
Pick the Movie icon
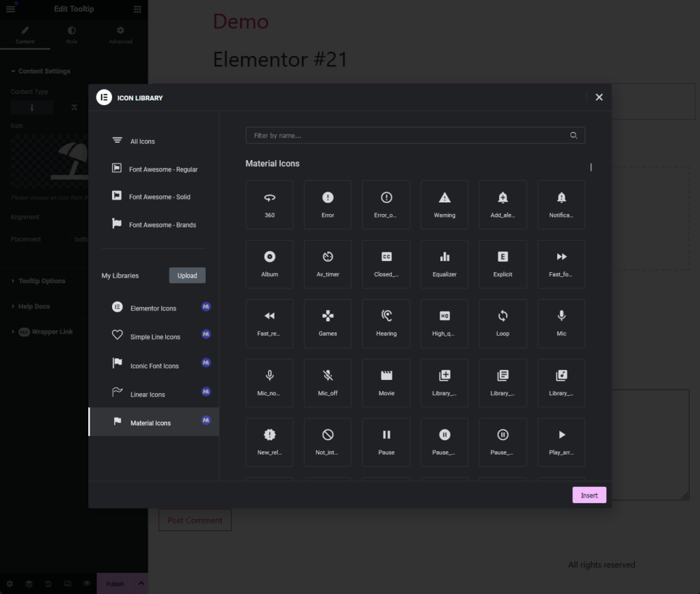[x=386, y=383]
